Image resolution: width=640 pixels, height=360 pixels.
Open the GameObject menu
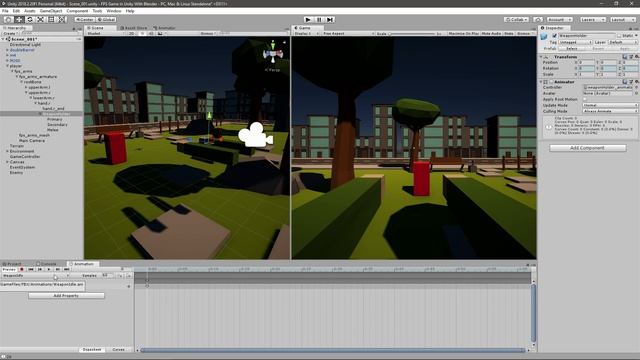click(51, 11)
